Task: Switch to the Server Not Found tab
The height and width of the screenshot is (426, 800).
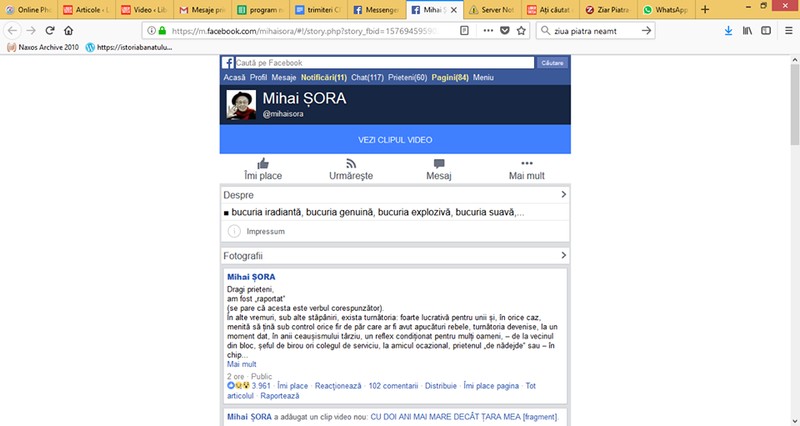Action: (492, 10)
